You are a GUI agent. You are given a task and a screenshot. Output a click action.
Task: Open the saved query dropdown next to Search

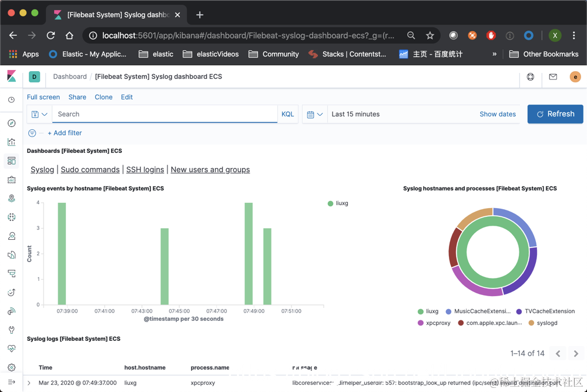point(39,114)
